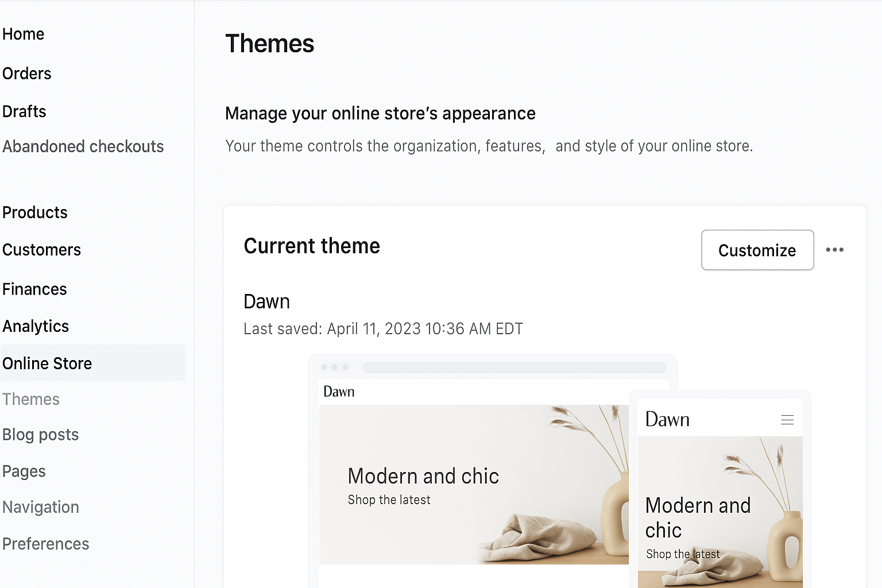Click the 'Themes' page title
This screenshot has width=882, height=588.
point(270,44)
